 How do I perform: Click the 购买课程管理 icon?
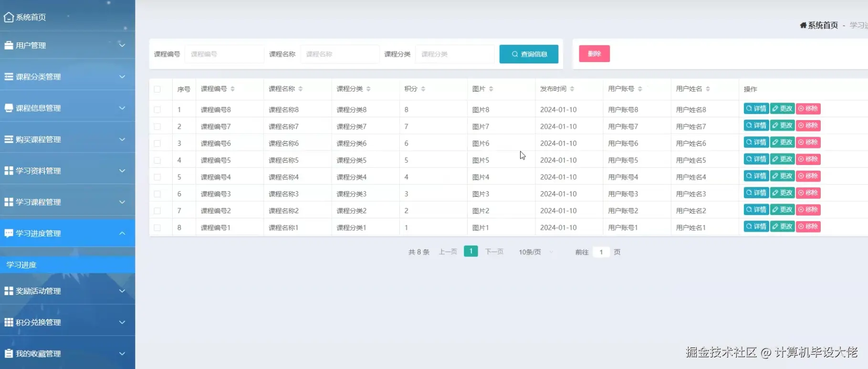(x=9, y=139)
